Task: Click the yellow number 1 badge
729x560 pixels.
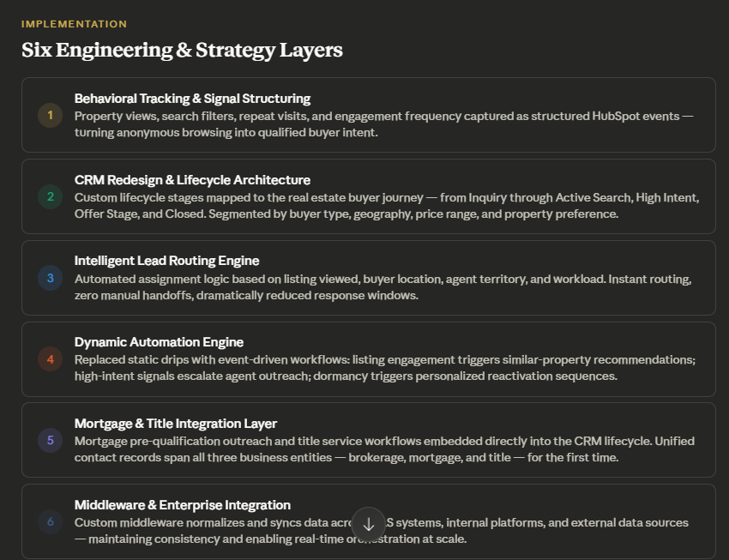Action: pyautogui.click(x=50, y=115)
